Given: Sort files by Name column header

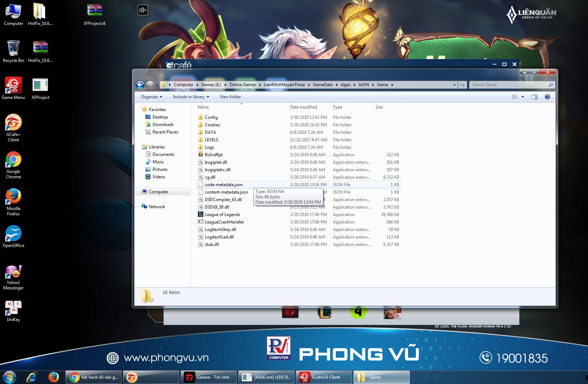Looking at the screenshot, I should coord(242,107).
